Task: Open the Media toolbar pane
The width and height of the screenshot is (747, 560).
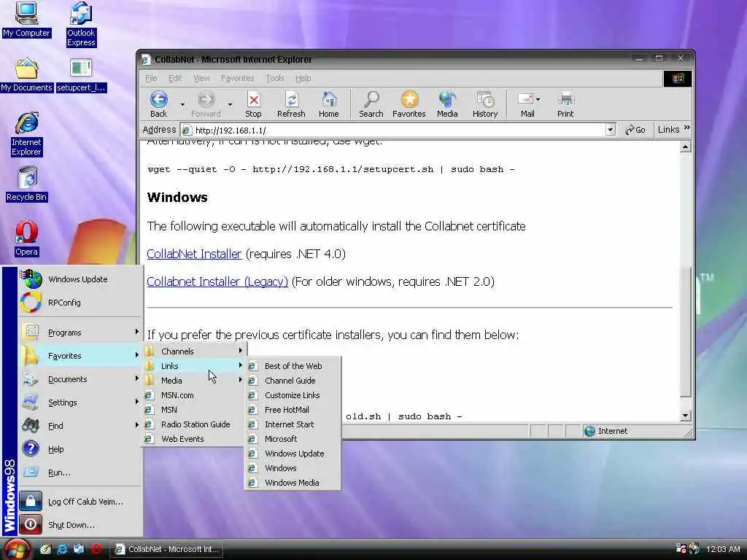Action: coord(447,104)
